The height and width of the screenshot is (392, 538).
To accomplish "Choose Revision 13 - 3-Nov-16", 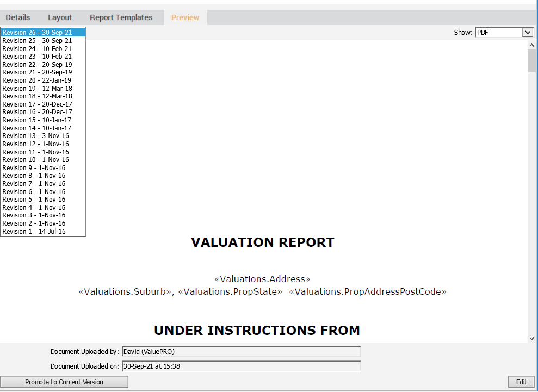I will click(43, 136).
